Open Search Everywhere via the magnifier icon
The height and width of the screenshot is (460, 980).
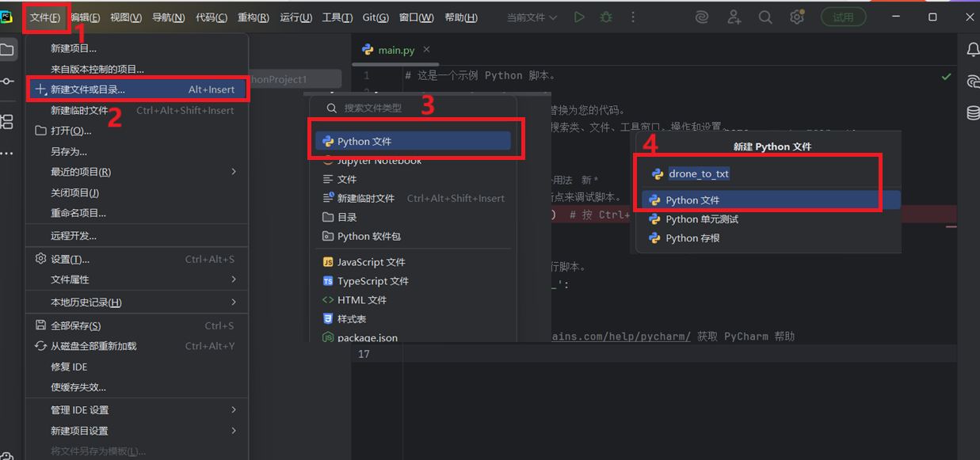coord(765,17)
